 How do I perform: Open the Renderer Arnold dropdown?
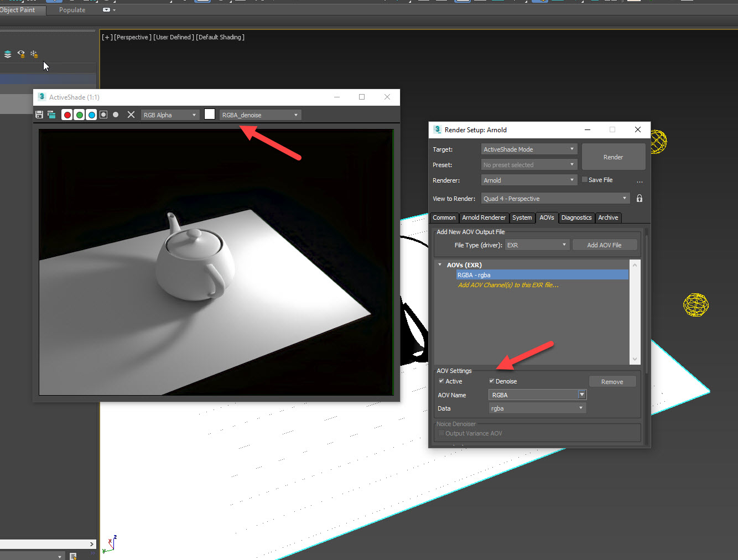pyautogui.click(x=529, y=180)
